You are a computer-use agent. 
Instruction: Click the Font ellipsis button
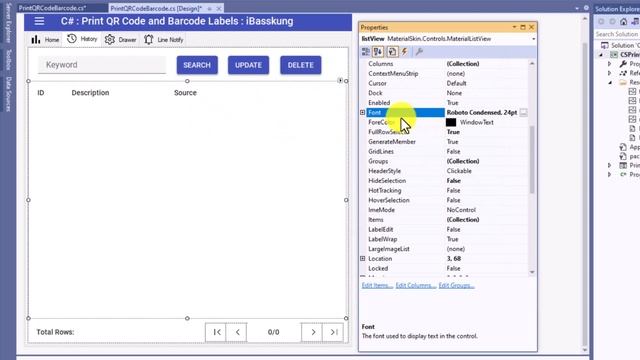[x=523, y=112]
